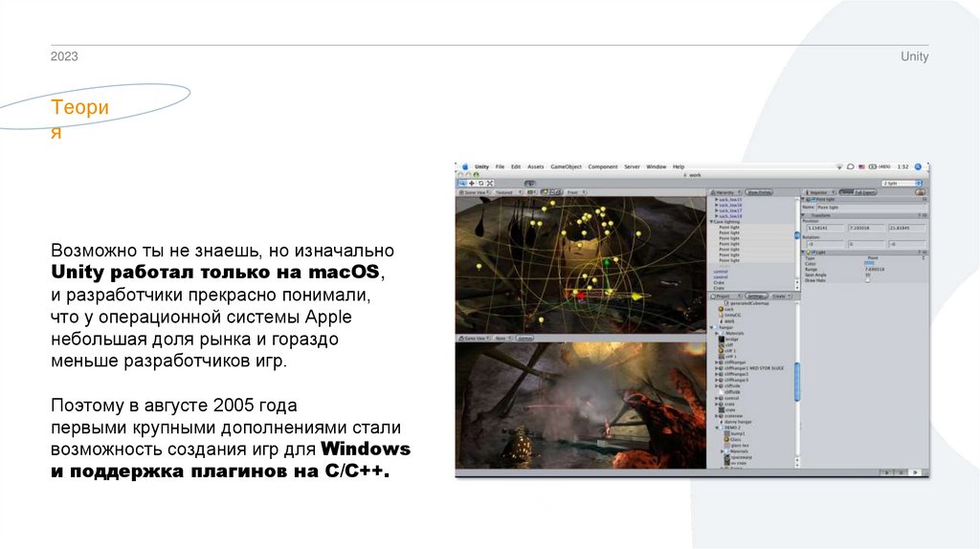Click the sack material icon in Project
Viewport: 980px width, 549px height.
pos(721,309)
